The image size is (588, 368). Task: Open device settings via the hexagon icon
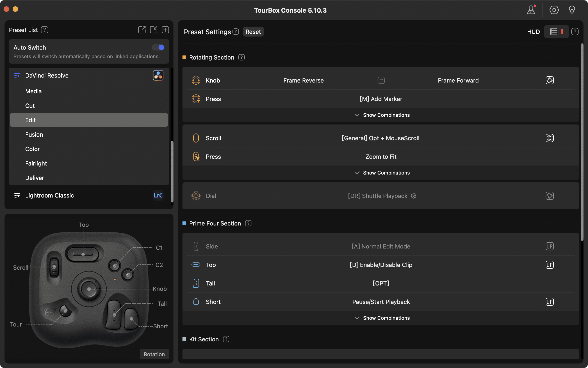554,10
